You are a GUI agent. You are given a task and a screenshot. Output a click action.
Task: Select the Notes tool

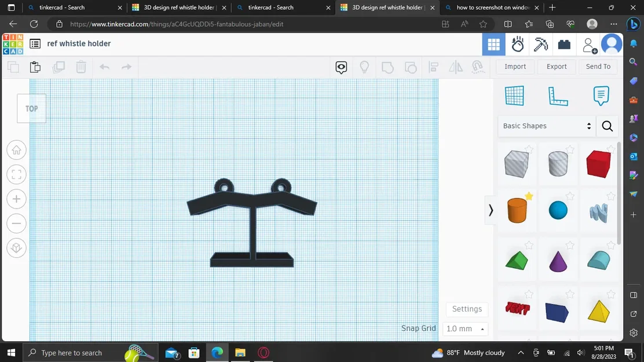[601, 96]
